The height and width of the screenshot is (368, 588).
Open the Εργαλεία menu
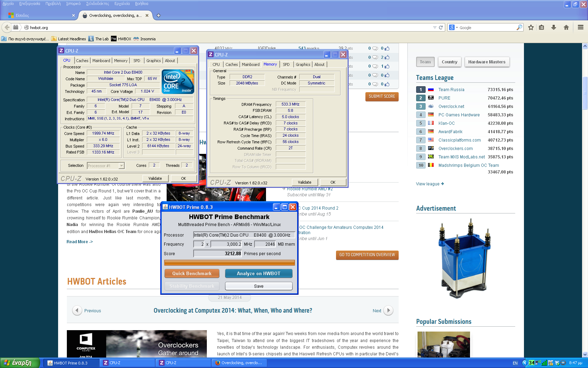click(122, 4)
